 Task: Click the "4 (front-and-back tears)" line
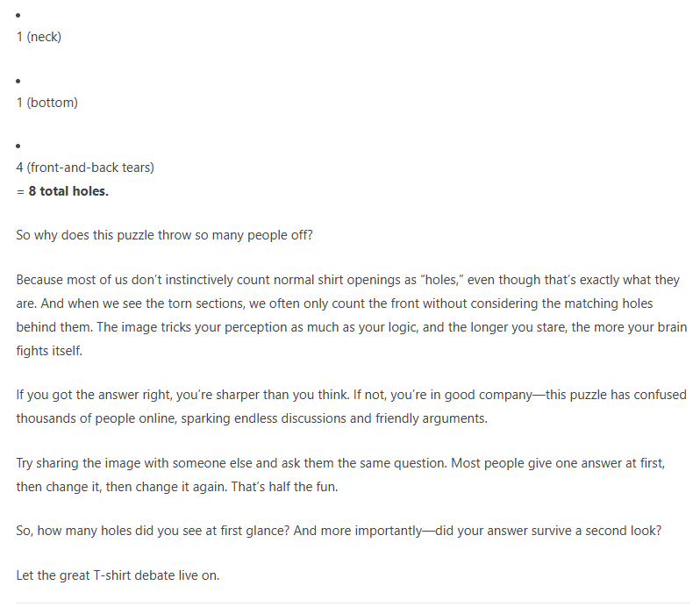click(85, 168)
